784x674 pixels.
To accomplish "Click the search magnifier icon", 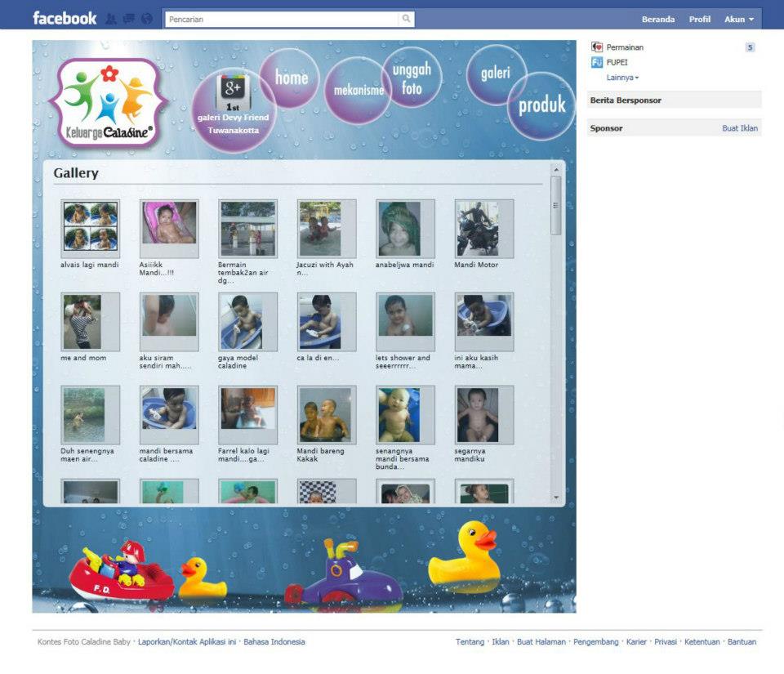I will (406, 19).
